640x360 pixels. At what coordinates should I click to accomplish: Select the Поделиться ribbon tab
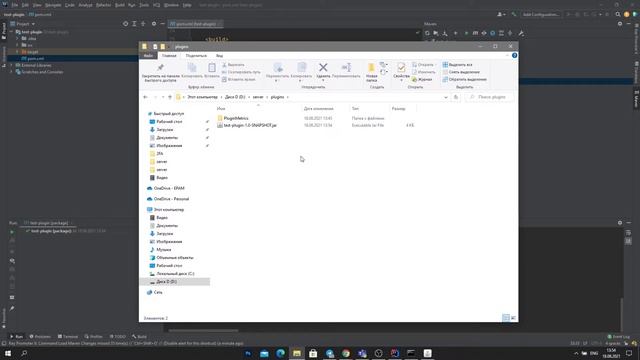tap(196, 56)
